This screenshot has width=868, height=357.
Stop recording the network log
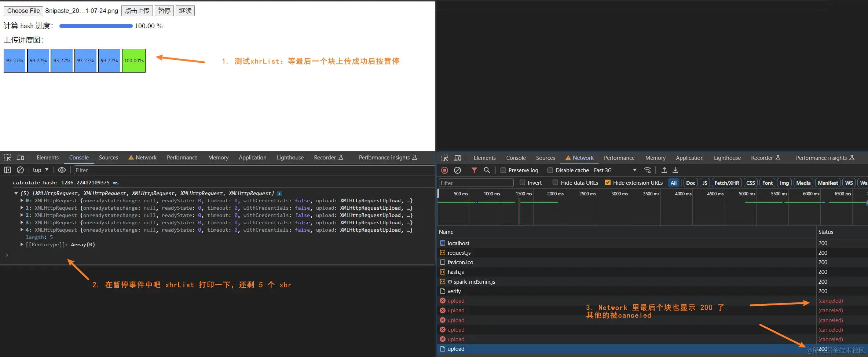tap(444, 170)
